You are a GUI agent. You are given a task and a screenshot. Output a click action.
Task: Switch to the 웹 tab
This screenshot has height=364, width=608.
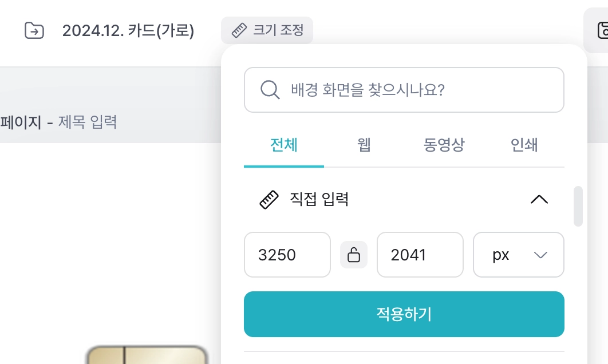tap(364, 145)
